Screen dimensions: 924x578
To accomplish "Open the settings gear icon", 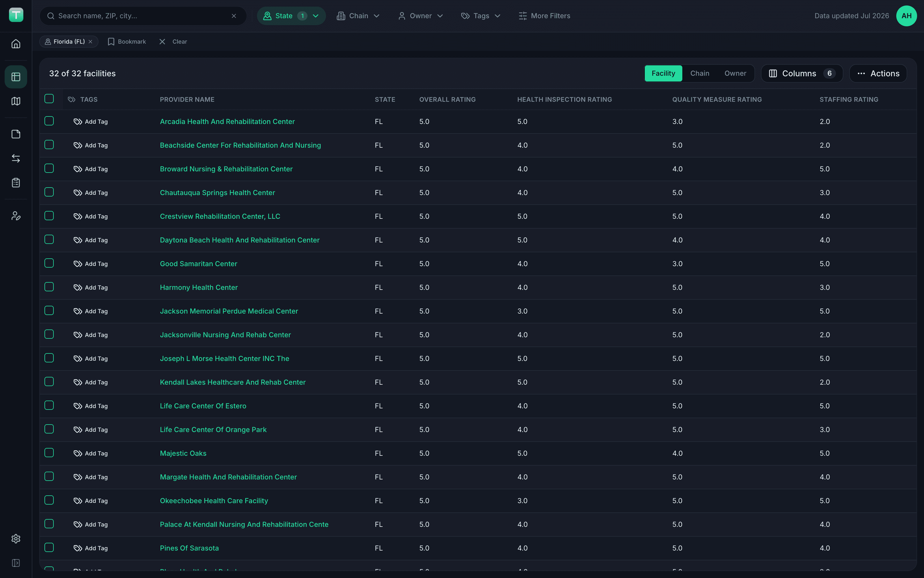I will (16, 539).
